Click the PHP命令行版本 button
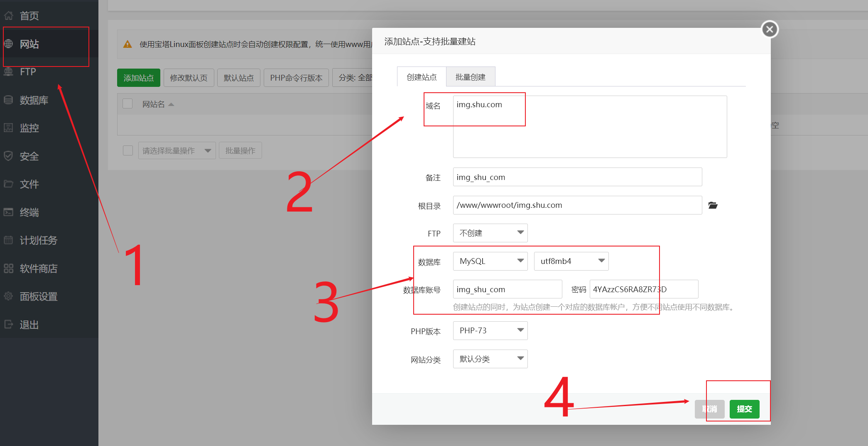The image size is (868, 446). (296, 78)
